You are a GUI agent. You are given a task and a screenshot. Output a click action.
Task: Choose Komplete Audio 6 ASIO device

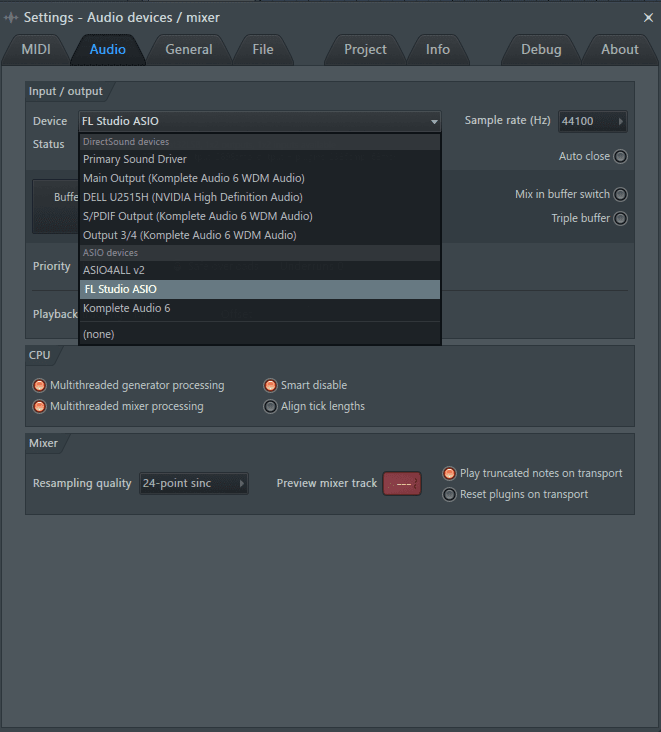[x=260, y=309]
